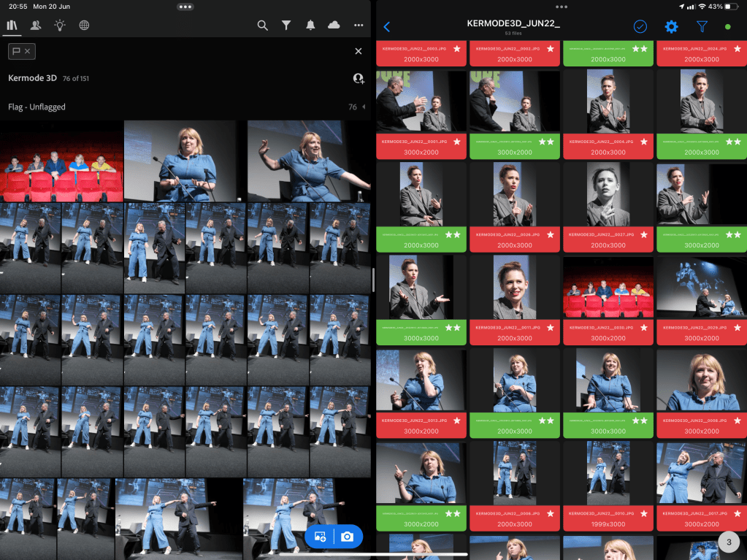Open settings with the blue gear

point(671,27)
